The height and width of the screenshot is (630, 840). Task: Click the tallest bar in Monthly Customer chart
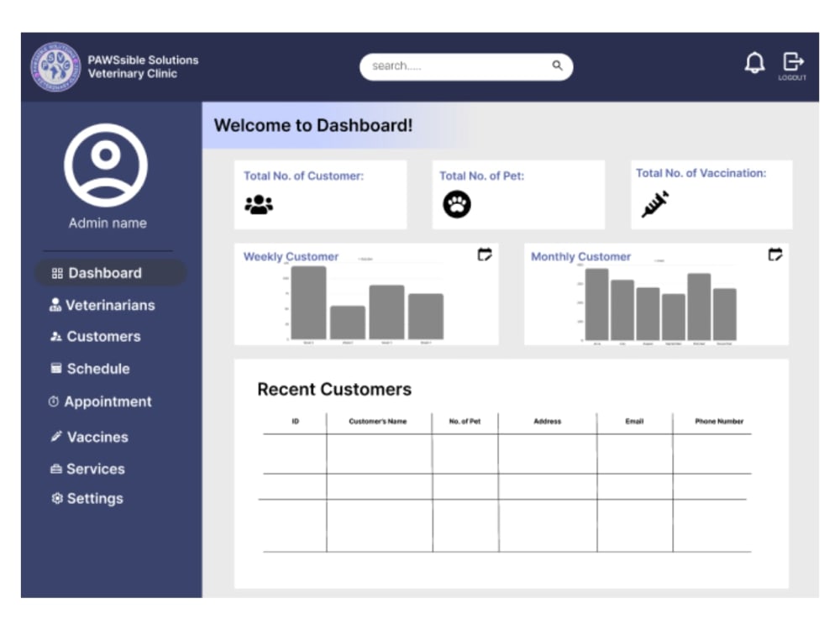(596, 304)
